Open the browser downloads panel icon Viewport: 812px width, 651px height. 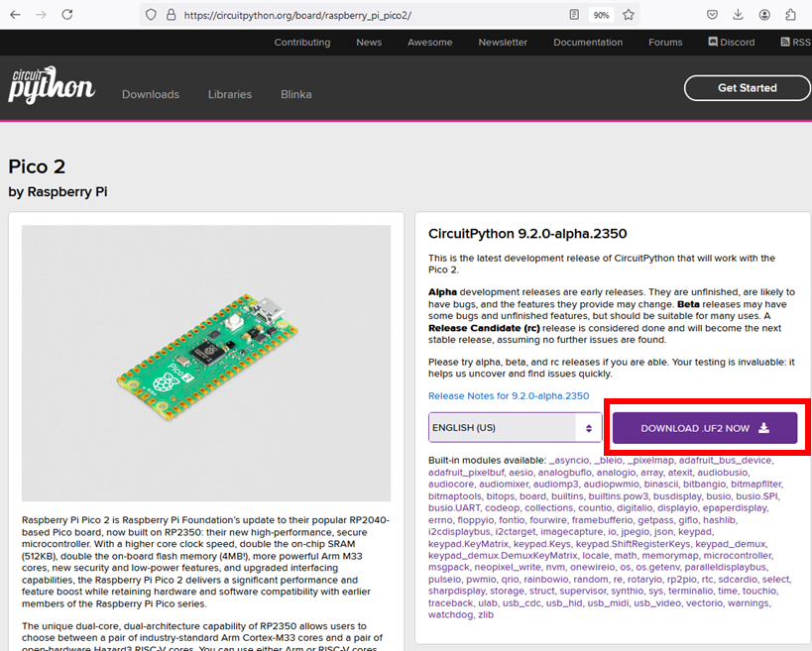(x=738, y=15)
